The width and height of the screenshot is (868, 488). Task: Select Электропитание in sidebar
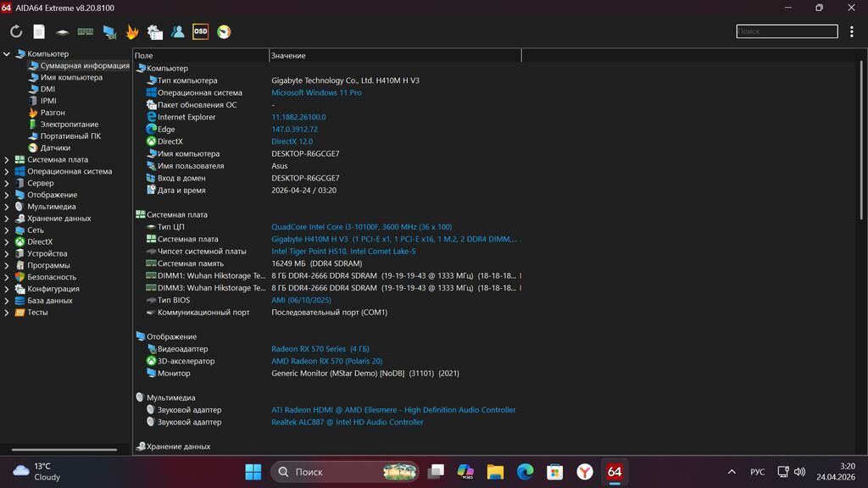point(70,124)
